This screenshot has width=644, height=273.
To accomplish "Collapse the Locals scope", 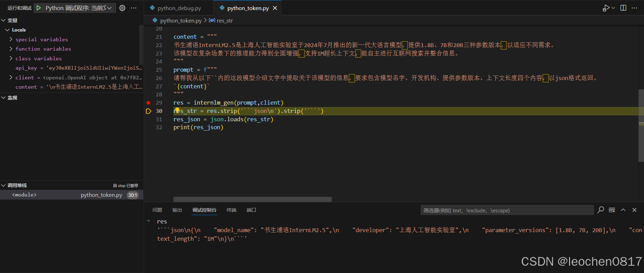I will [7, 30].
